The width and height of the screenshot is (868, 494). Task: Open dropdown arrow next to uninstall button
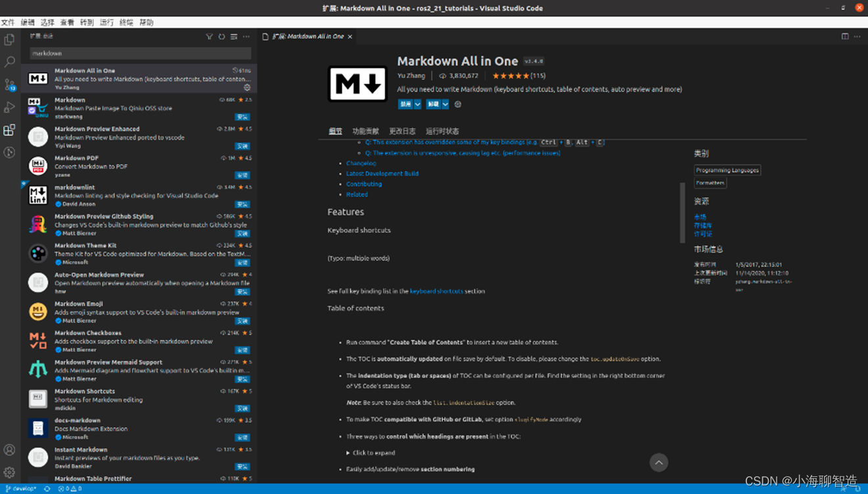(x=445, y=104)
